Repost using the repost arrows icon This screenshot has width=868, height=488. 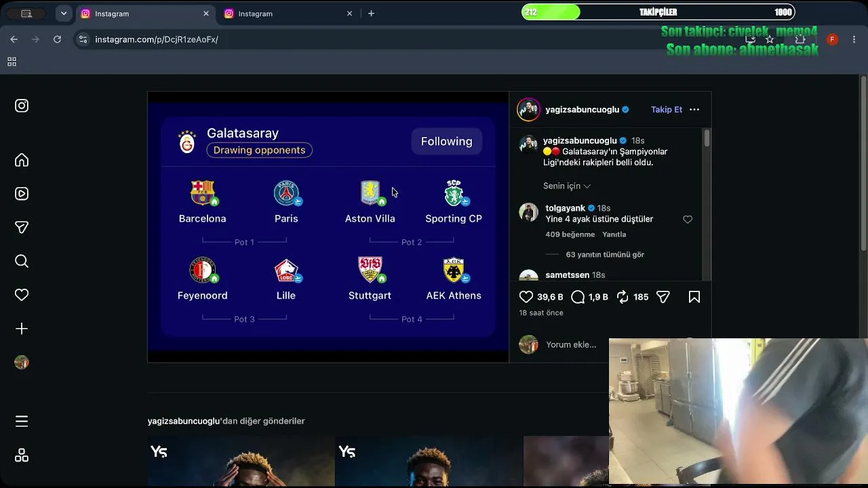click(x=623, y=297)
